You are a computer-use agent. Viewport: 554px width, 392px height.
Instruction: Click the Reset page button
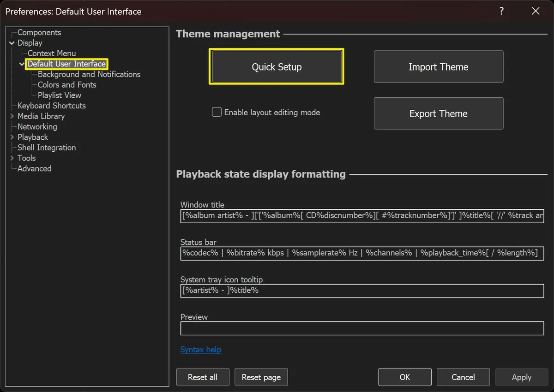point(261,377)
